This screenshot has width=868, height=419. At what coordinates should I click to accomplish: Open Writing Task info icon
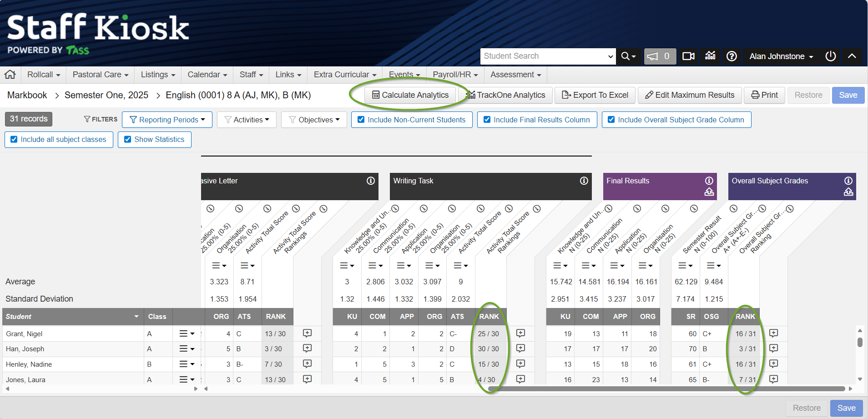coord(584,181)
